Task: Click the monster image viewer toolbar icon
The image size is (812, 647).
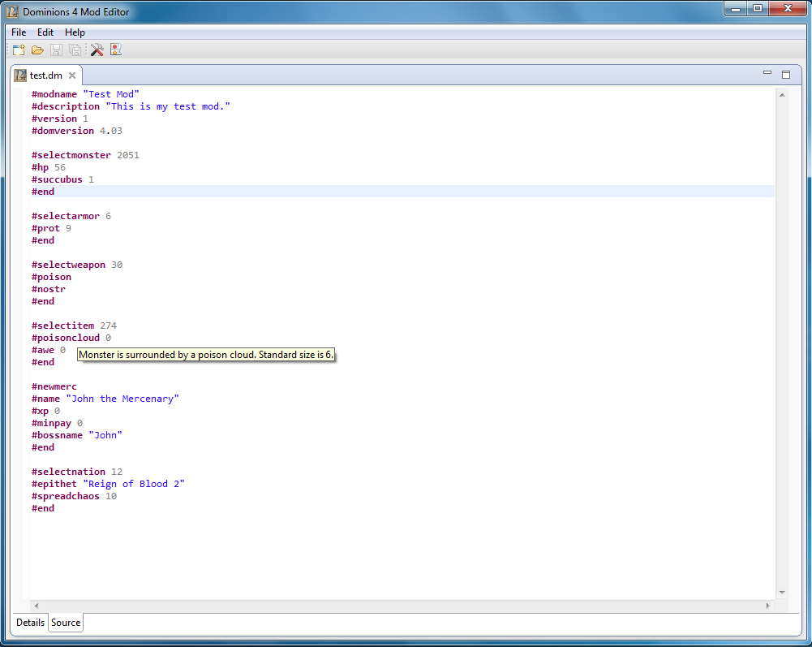Action: click(x=116, y=50)
